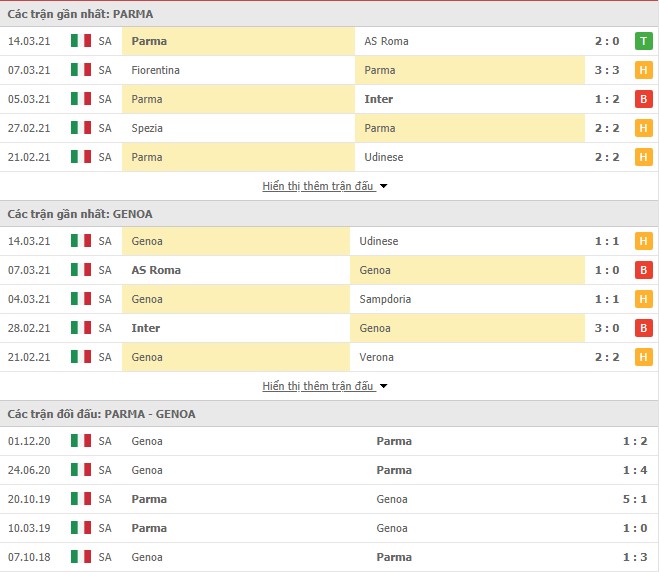This screenshot has width=659, height=572.
Task: Click 'Hiển thị thêm trận đấu' under the Parma section
Action: coord(318,186)
